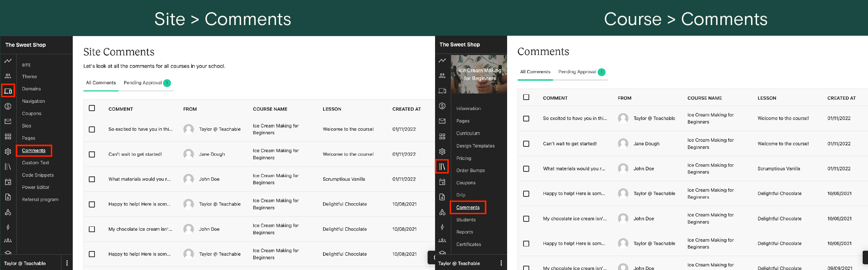Click Ice Cream Making for Beginners course thumbnail
The height and width of the screenshot is (270, 868).
point(479,74)
